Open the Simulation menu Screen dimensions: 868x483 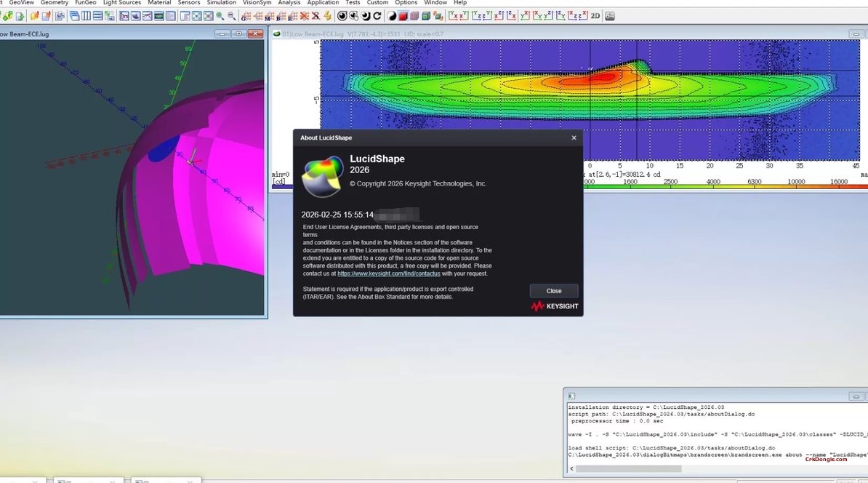[222, 3]
